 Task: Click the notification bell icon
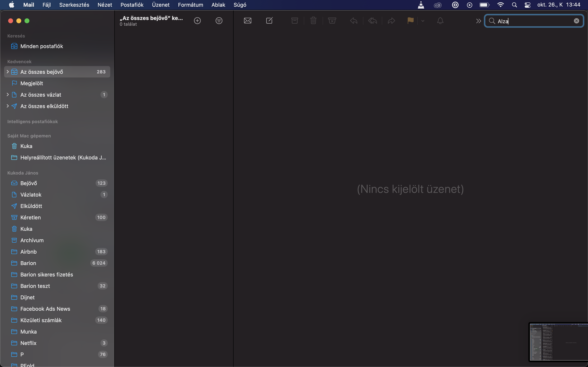tap(440, 20)
